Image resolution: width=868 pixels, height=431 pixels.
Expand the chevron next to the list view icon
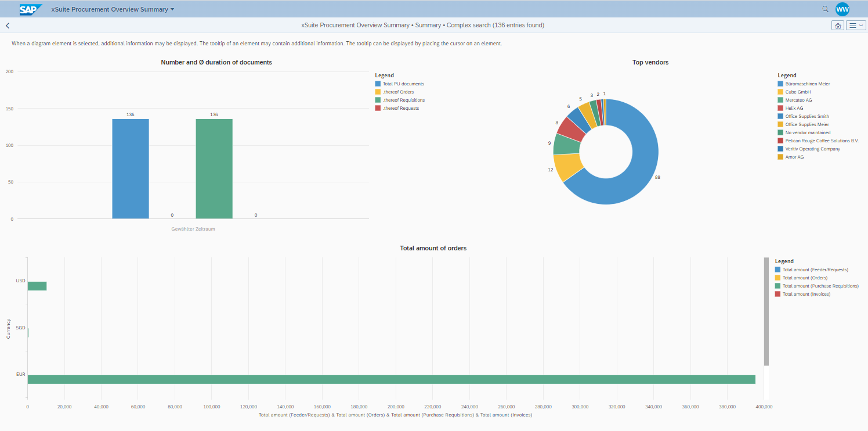click(860, 25)
